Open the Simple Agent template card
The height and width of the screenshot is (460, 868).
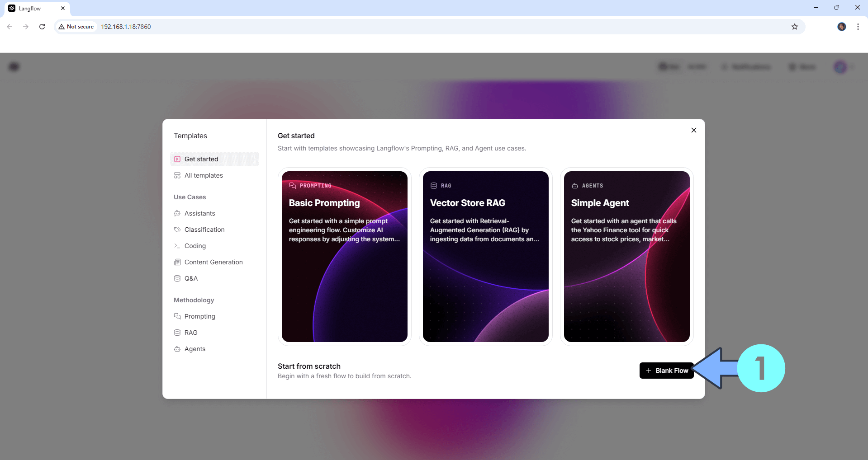point(627,257)
